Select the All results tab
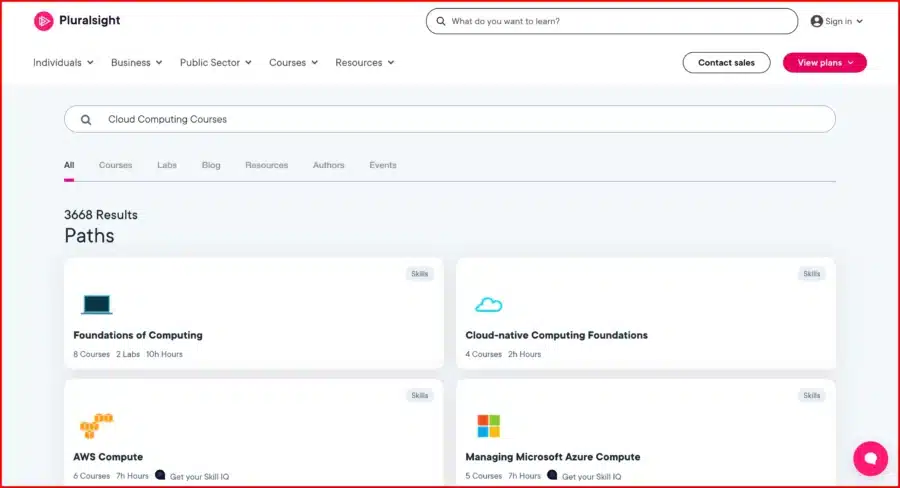Viewport: 900px width, 488px height. coord(69,165)
